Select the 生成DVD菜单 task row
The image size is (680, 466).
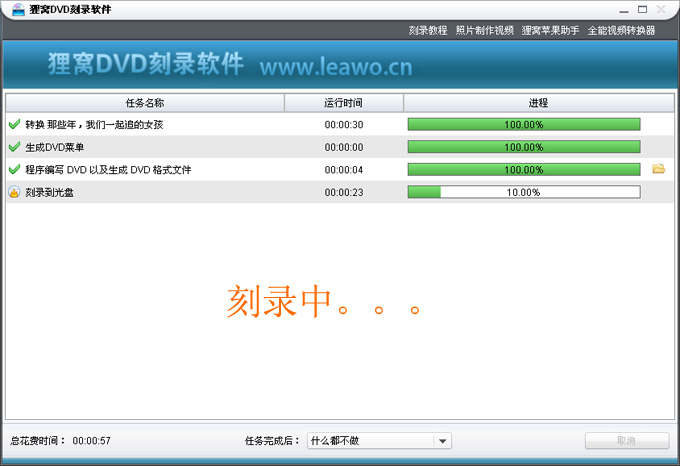point(340,147)
